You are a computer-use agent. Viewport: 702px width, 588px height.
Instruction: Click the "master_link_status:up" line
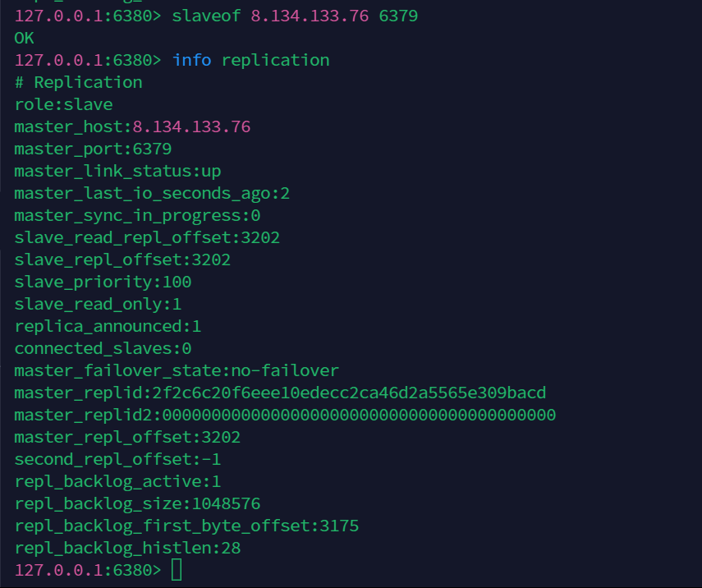pos(117,172)
